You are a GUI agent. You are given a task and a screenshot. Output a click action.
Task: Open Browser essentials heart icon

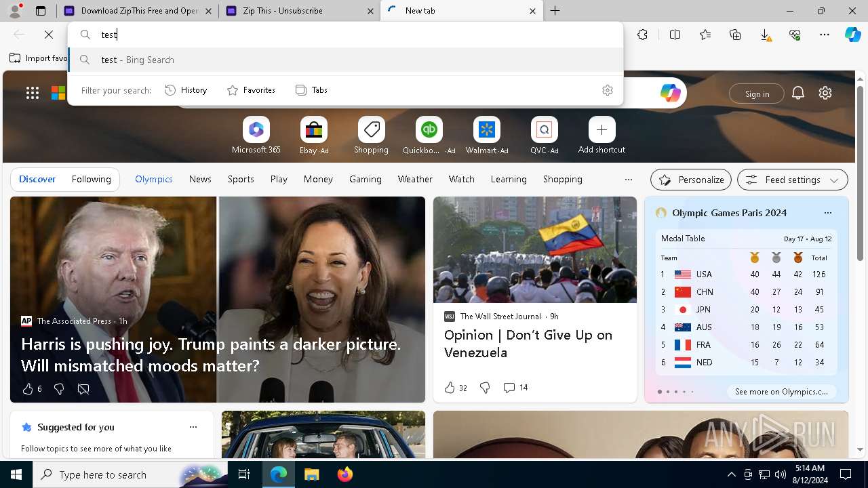(795, 35)
